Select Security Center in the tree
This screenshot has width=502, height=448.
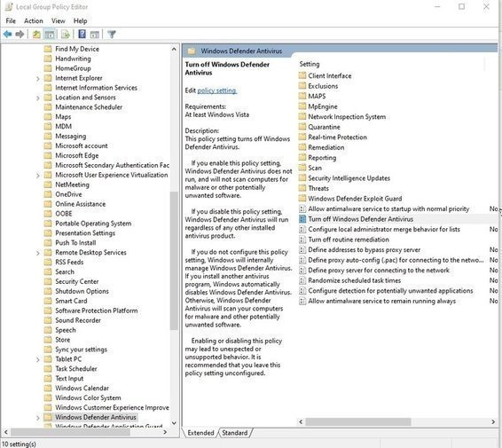point(77,281)
